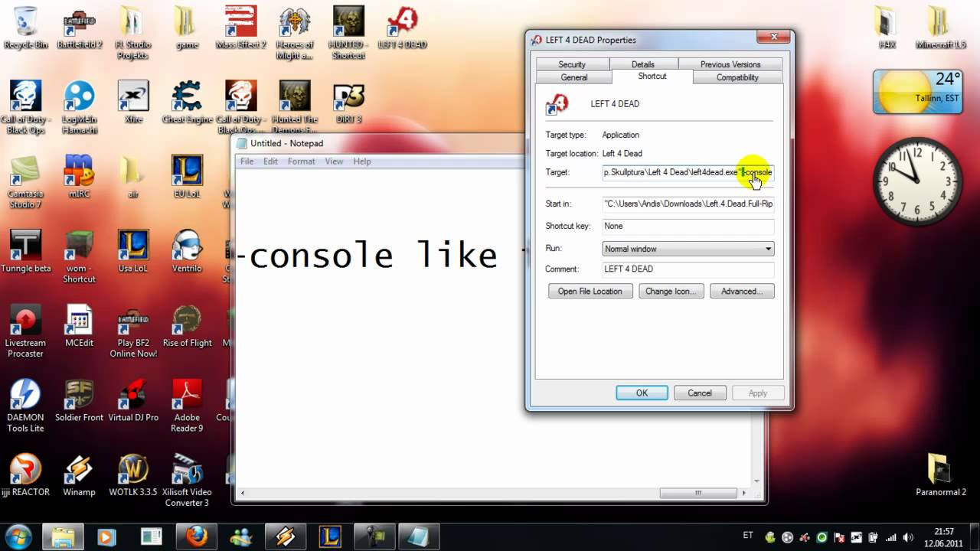Click the weather gadget showing 24°
Screen dimensions: 980x551
click(x=918, y=92)
